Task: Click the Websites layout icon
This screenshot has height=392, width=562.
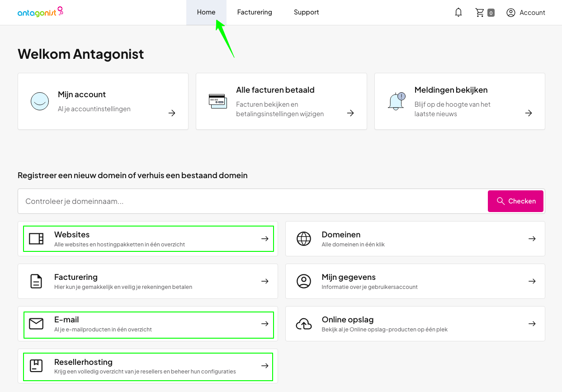Action: [36, 239]
